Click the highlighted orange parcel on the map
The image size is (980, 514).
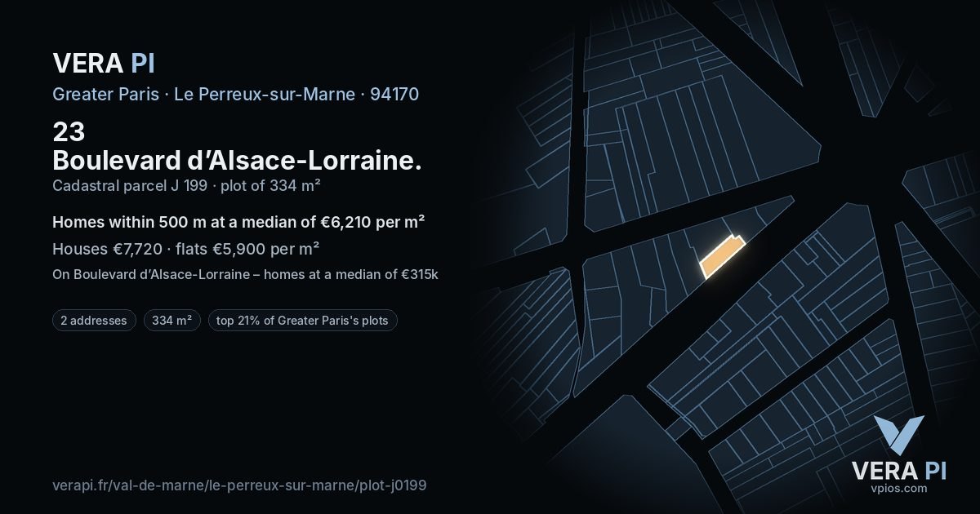(x=722, y=257)
